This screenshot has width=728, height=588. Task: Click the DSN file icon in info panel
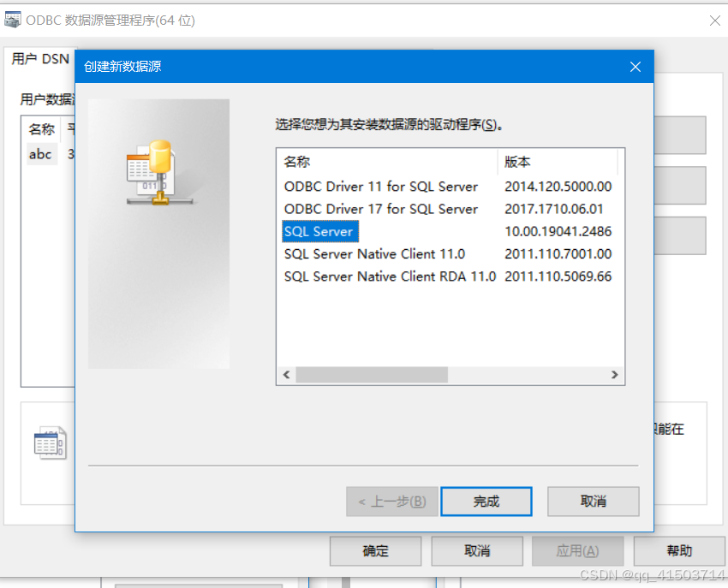click(x=51, y=442)
